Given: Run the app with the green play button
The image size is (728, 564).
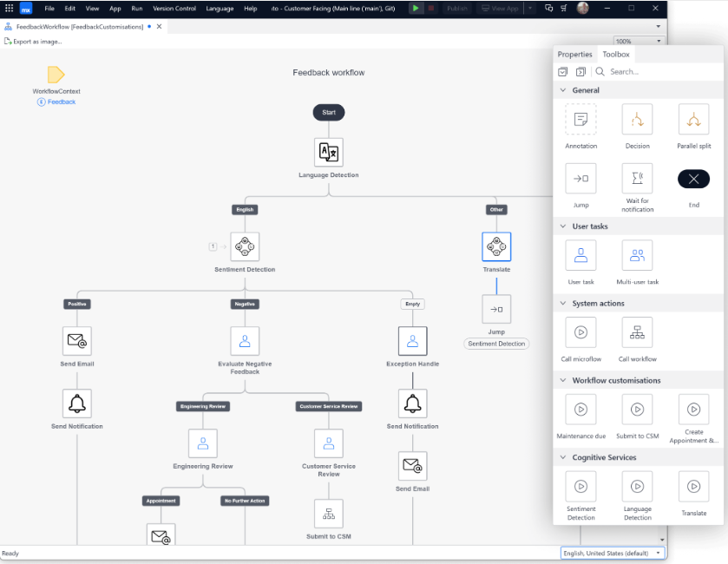Looking at the screenshot, I should click(x=416, y=8).
